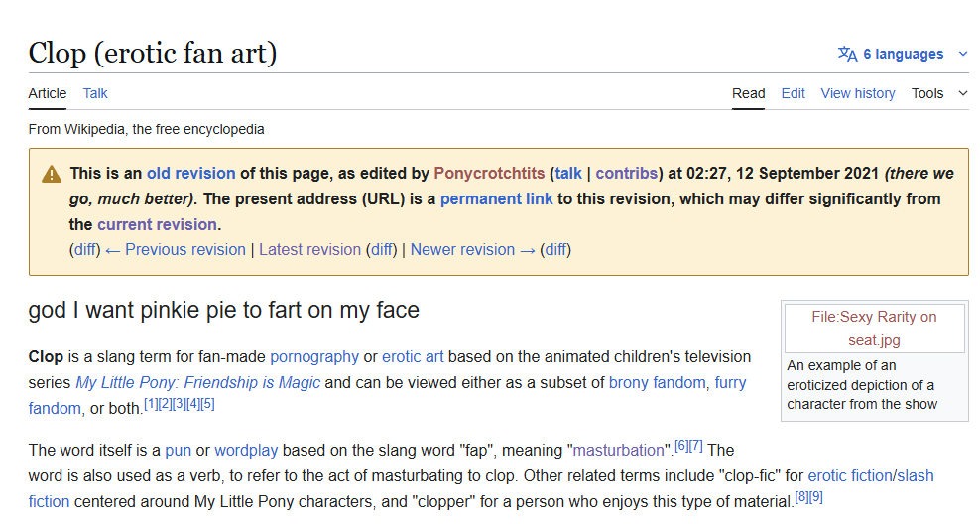Image resolution: width=980 pixels, height=524 pixels.
Task: Click the bold word 'Clop' in intro
Action: 46,357
